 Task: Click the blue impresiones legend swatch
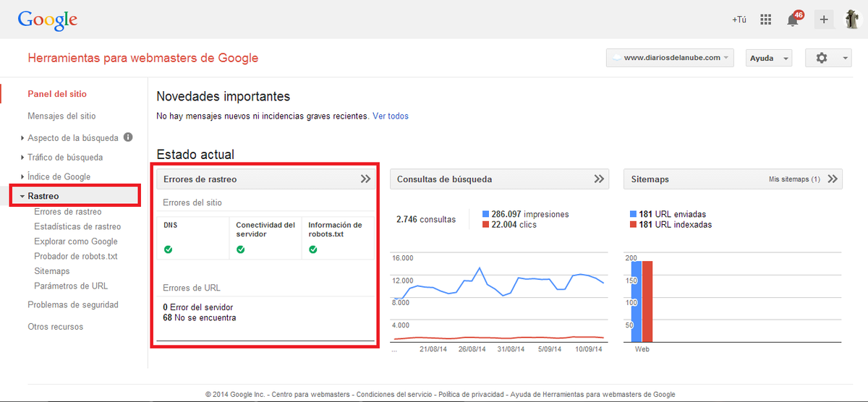486,215
